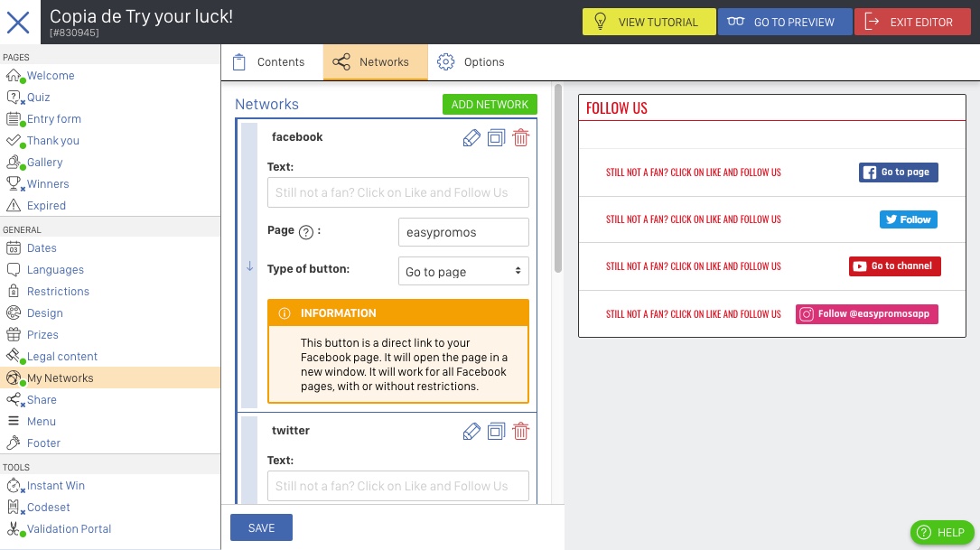Click the facebook Text input field
This screenshot has height=550, width=980.
pos(397,192)
